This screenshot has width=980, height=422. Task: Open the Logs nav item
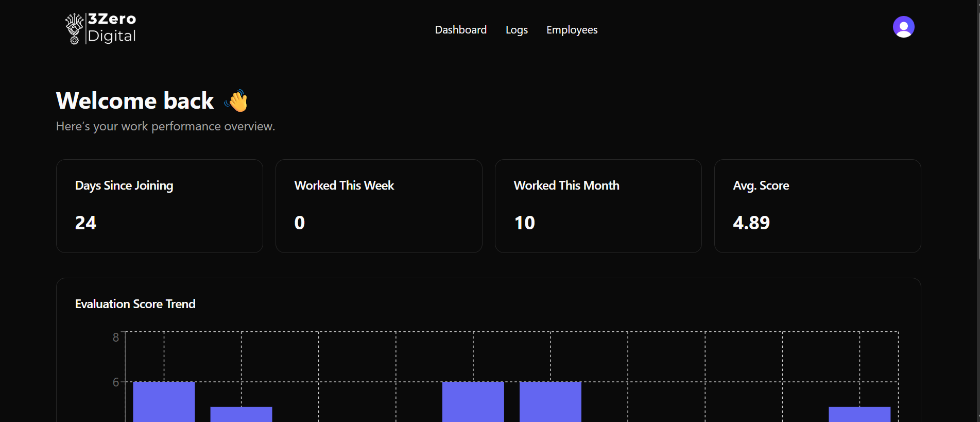click(x=517, y=30)
